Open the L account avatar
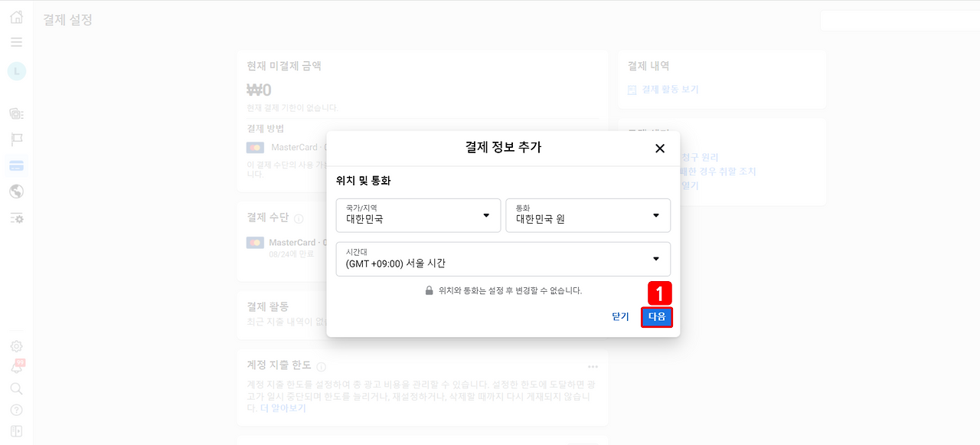Screen dimensions: 980x445 point(15,70)
